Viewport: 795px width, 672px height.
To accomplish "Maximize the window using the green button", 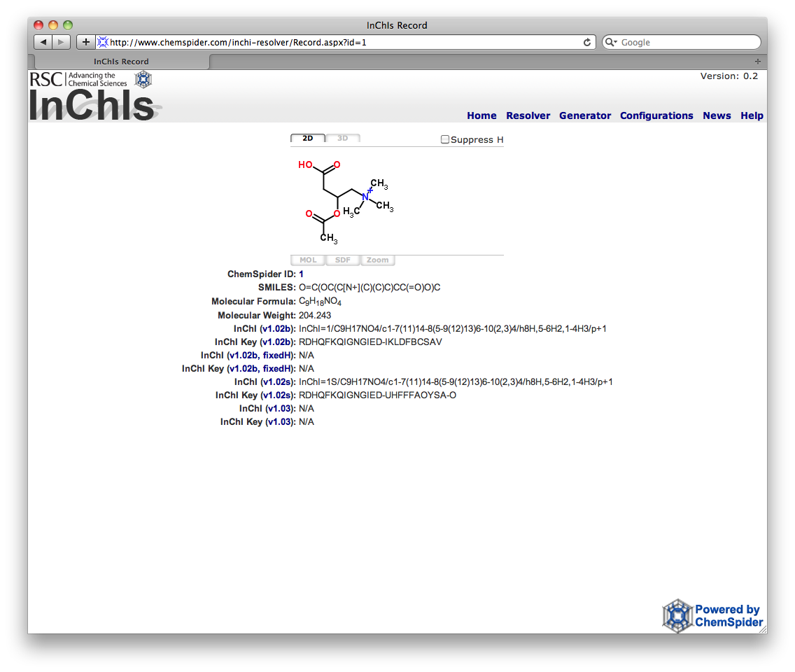I will point(68,25).
